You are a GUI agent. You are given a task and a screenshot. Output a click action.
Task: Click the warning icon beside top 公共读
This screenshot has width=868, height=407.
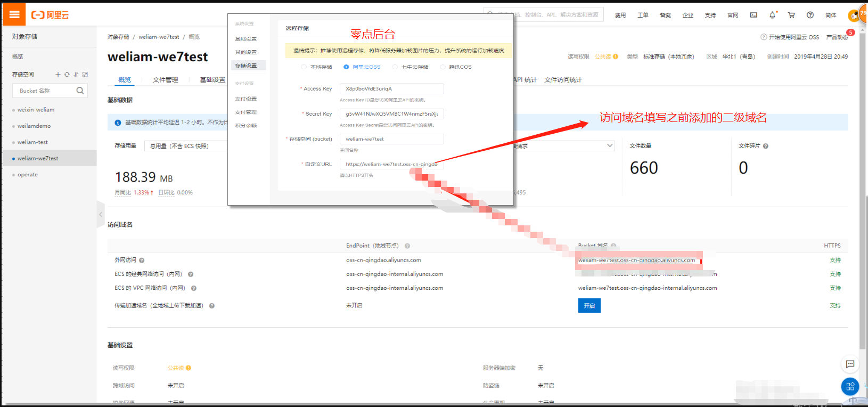(x=616, y=56)
